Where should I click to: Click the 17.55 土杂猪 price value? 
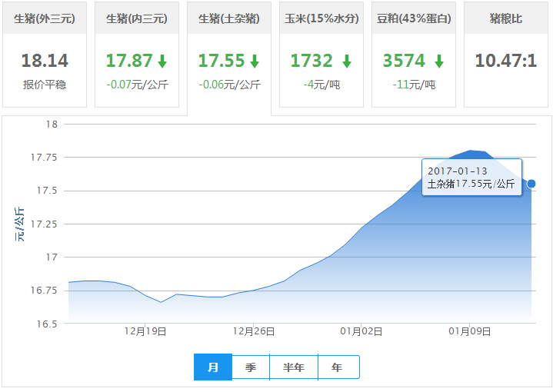(222, 60)
